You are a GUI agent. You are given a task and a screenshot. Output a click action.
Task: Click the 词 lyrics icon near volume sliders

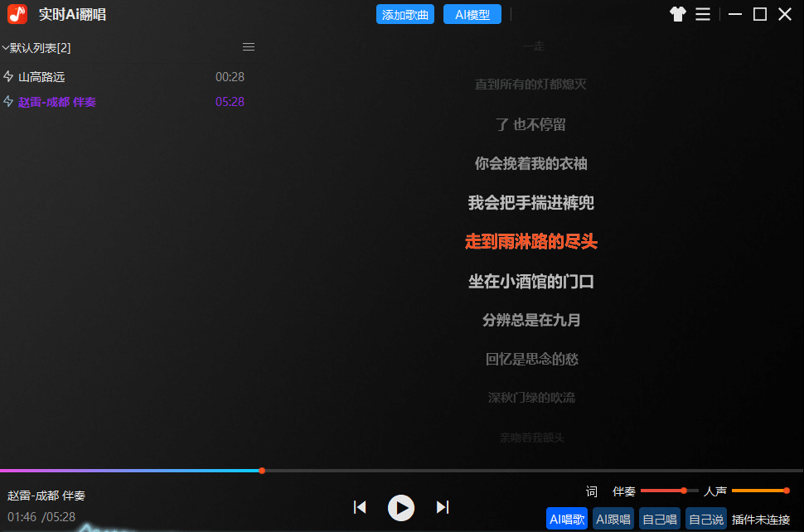(x=590, y=491)
